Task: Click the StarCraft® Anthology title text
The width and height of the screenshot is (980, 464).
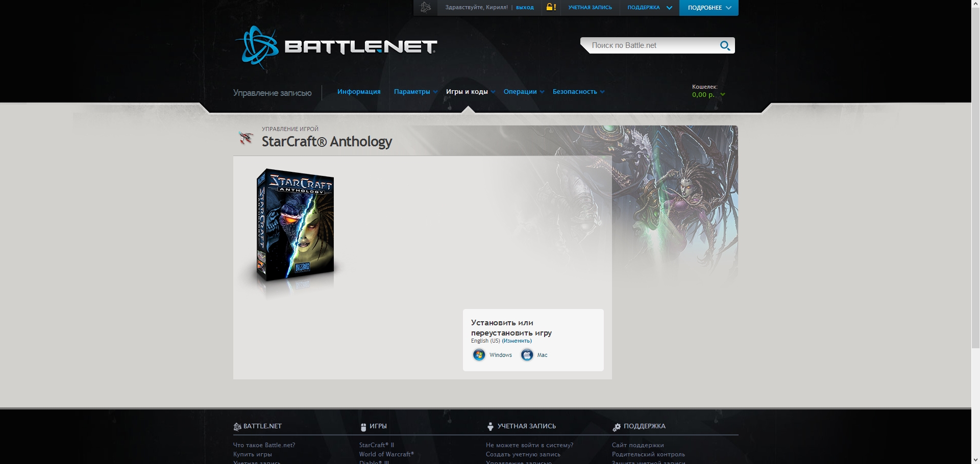Action: (327, 141)
